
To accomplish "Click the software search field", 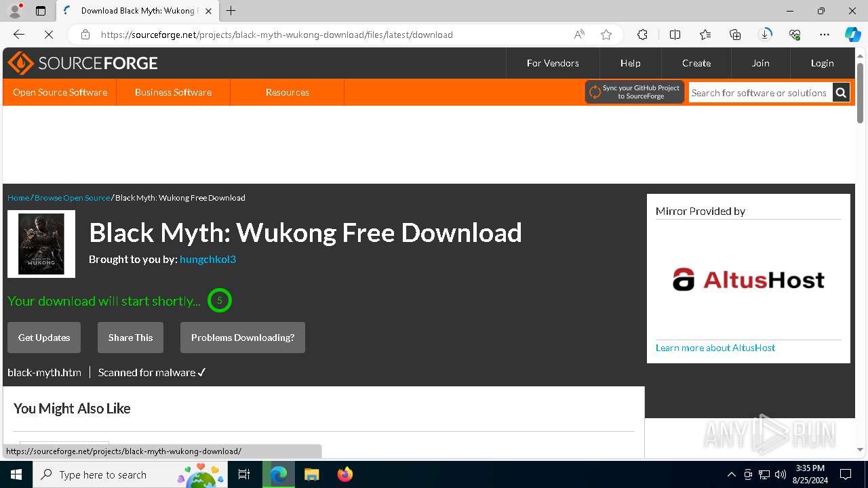I will point(760,93).
